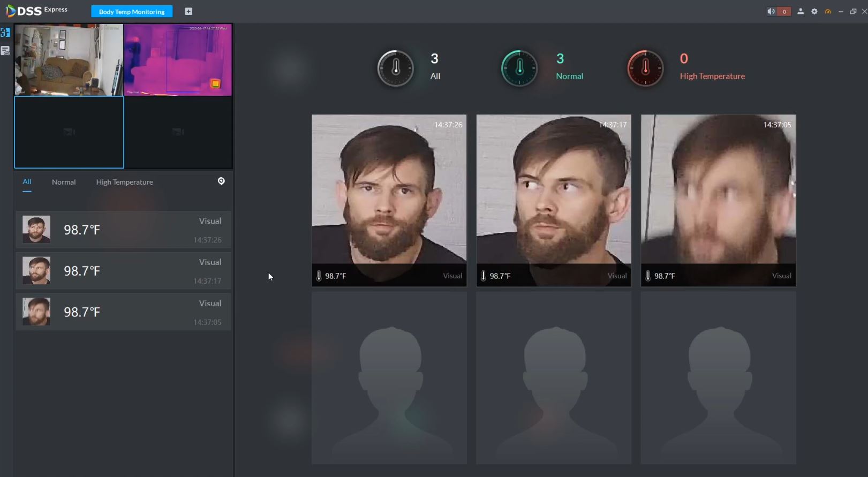This screenshot has width=868, height=477.
Task: Open the 14:37:26 face snapshot card
Action: tap(389, 200)
